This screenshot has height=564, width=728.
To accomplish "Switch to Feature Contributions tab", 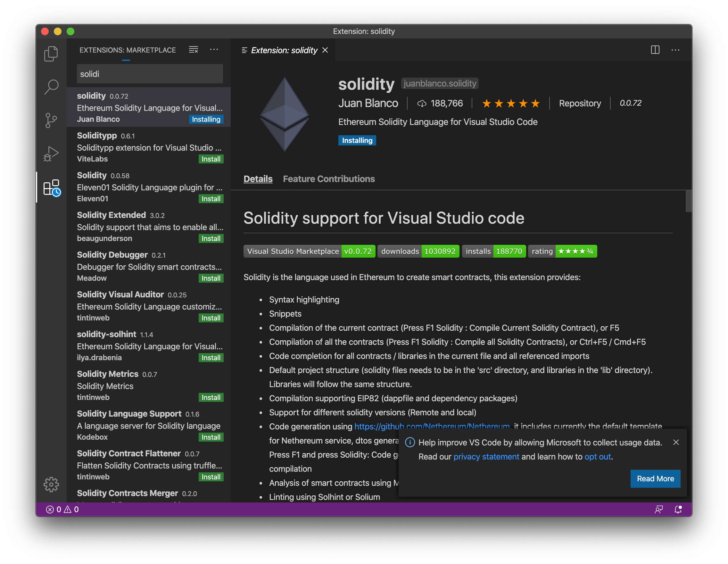I will point(329,179).
